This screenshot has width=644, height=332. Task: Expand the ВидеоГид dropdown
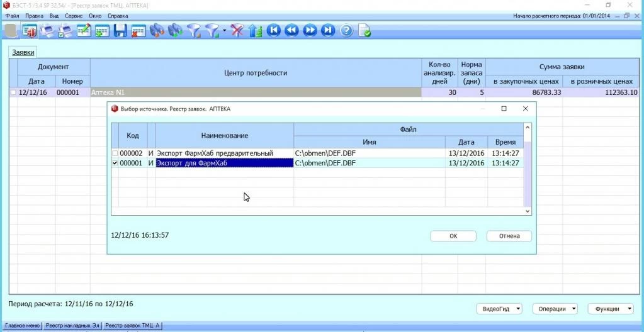[499, 309]
